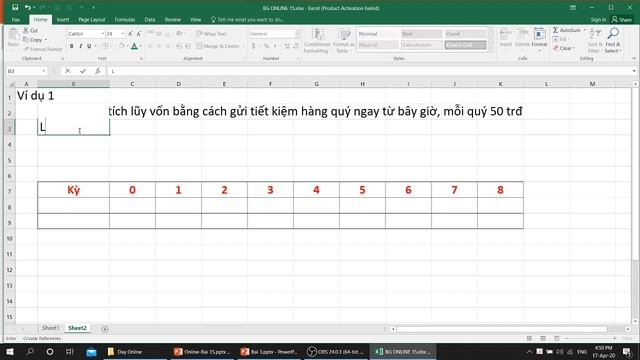Switch to Page Layout view in status bar
This screenshot has height=360, width=640.
pos(543,338)
